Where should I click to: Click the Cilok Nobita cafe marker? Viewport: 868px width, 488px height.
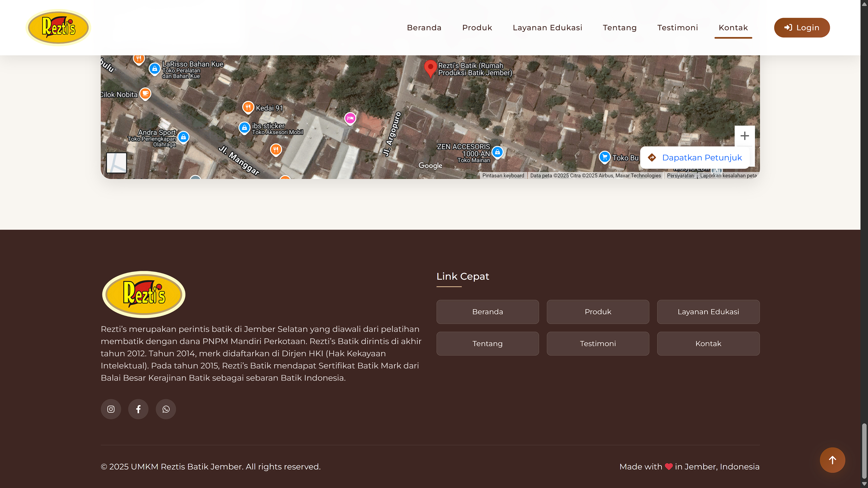point(145,93)
